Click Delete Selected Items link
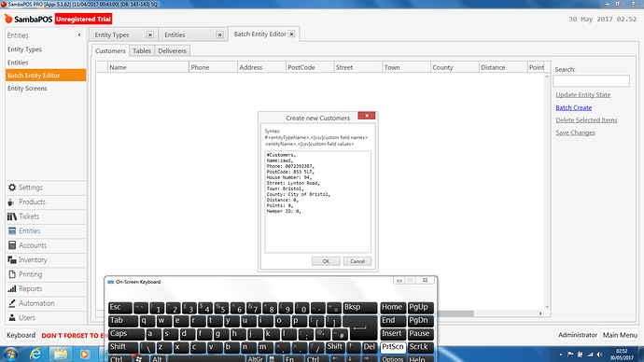 click(x=586, y=120)
